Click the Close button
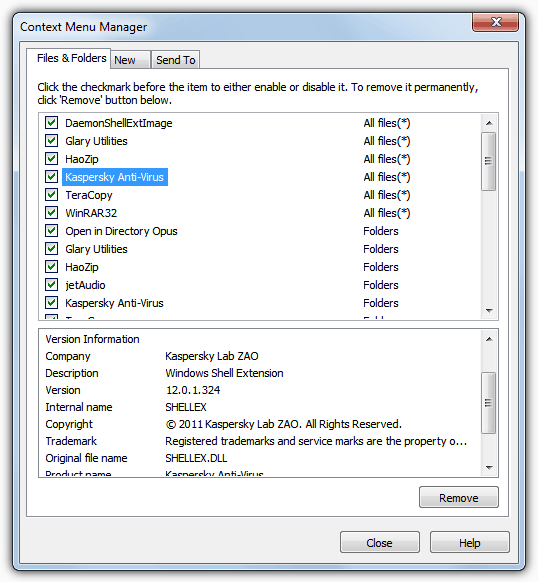 (x=379, y=542)
